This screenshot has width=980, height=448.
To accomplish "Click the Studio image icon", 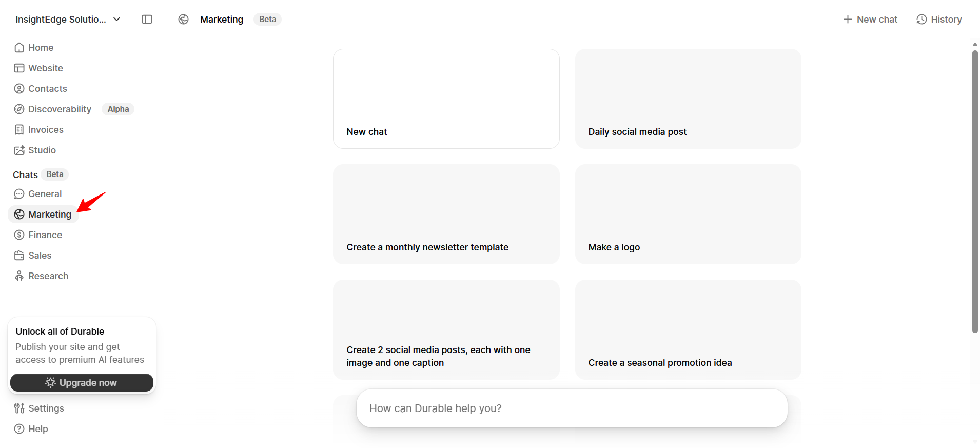I will click(x=19, y=150).
